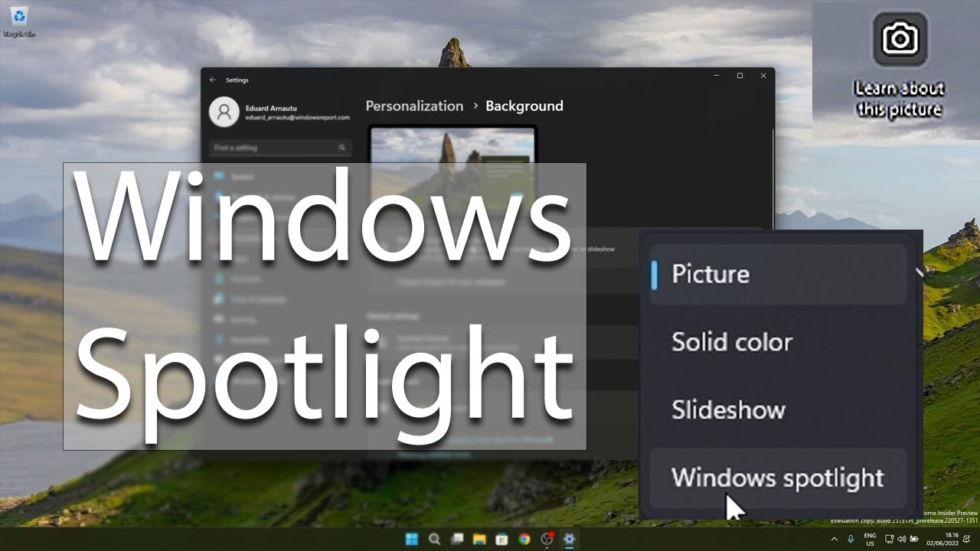Open the Windows Start menu
980x551 pixels.
pos(411,539)
